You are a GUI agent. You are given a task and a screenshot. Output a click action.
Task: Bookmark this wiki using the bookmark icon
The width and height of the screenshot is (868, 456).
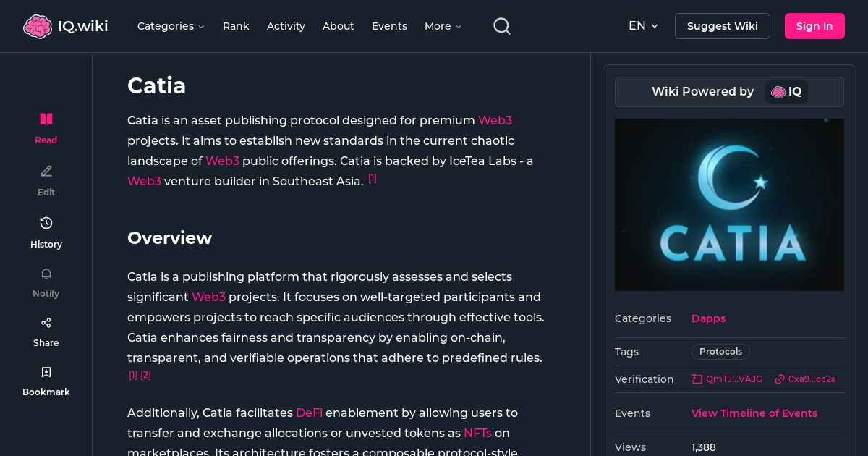[x=46, y=371]
